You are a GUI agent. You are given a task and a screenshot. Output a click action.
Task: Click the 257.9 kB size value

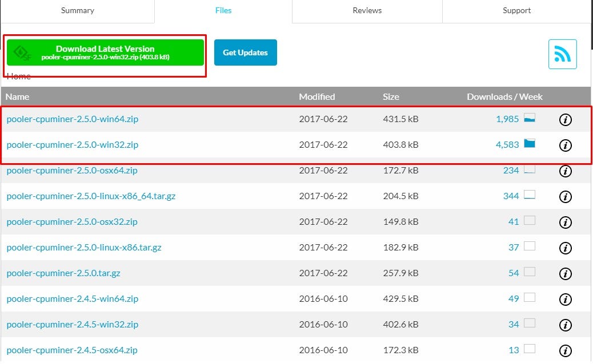pos(400,273)
